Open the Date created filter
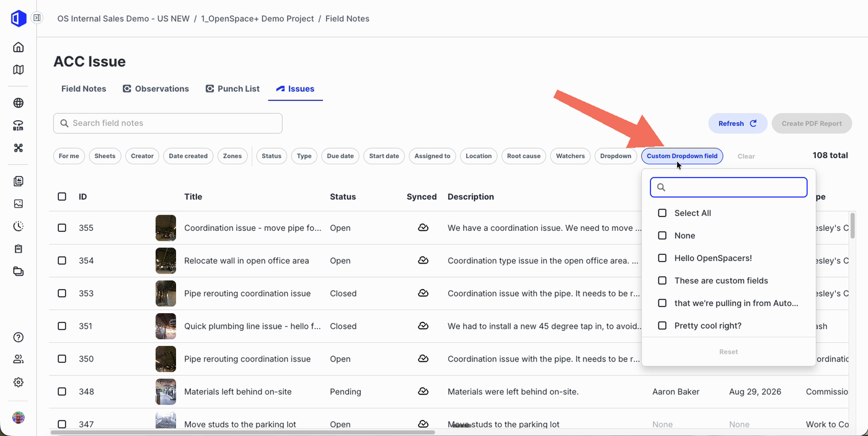Image resolution: width=868 pixels, height=436 pixels. (188, 156)
